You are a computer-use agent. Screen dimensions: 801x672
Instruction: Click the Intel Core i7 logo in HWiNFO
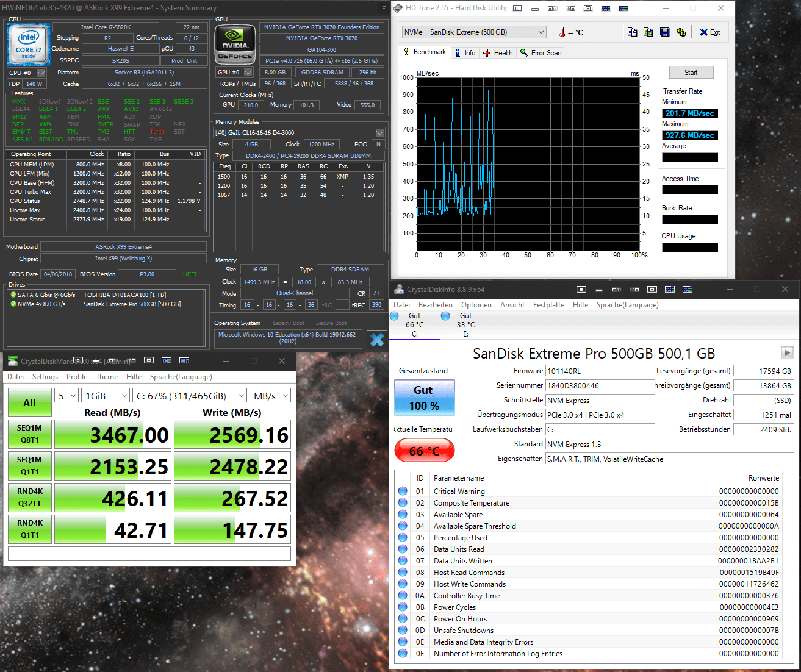point(29,45)
